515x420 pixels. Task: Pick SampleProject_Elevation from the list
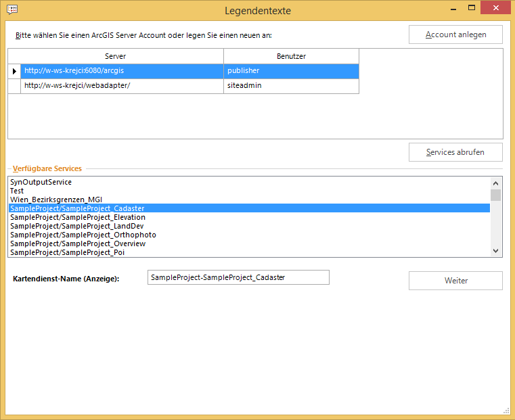[x=78, y=217]
